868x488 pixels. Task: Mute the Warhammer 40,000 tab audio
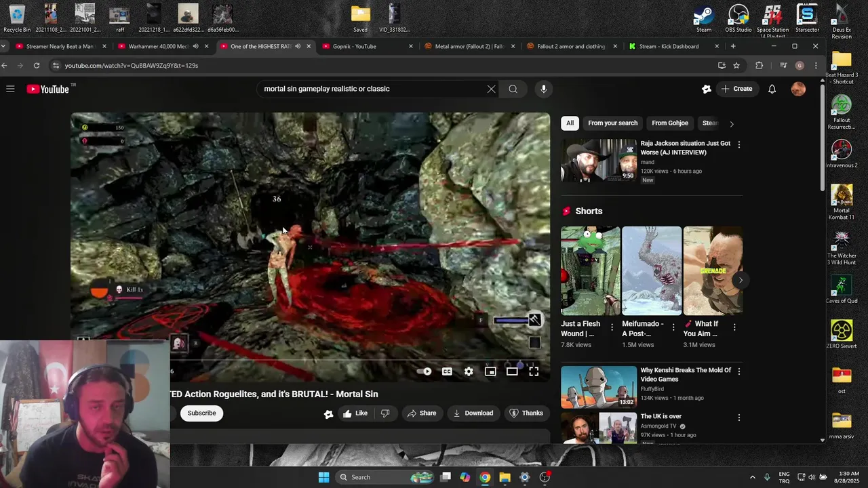(195, 46)
